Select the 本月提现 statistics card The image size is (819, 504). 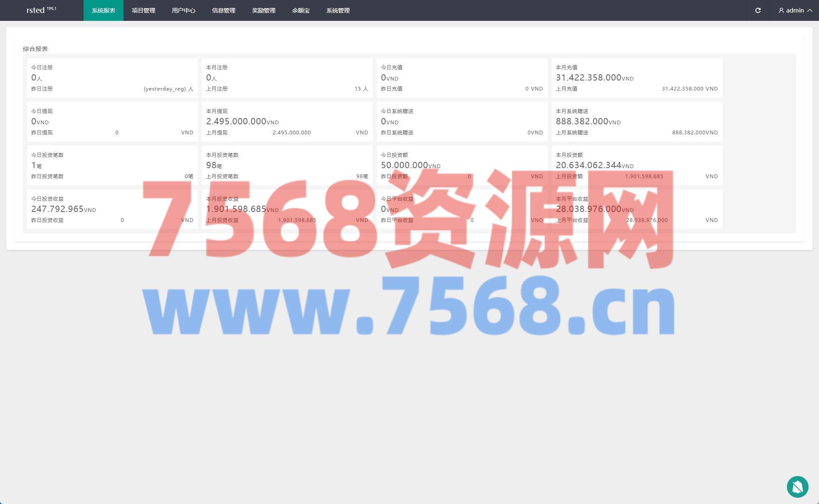click(x=287, y=121)
